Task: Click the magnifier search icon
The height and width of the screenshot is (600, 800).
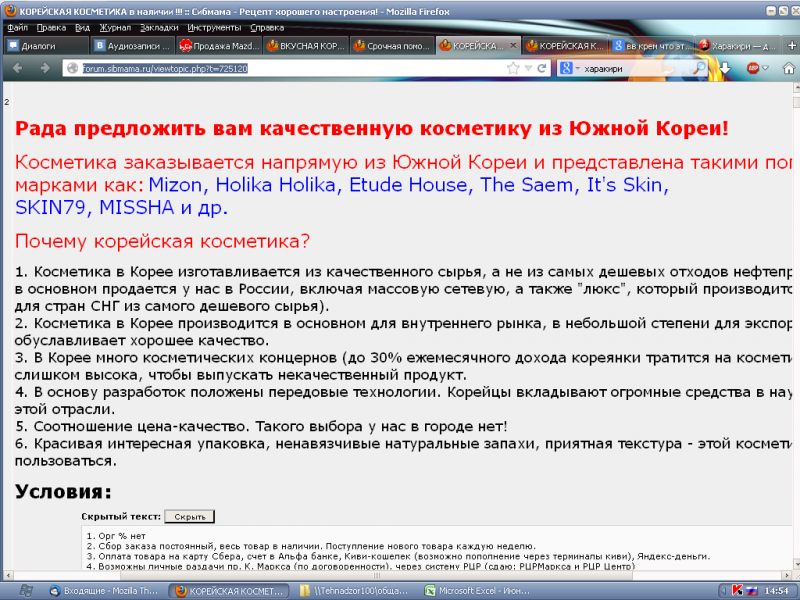Action: [x=699, y=68]
